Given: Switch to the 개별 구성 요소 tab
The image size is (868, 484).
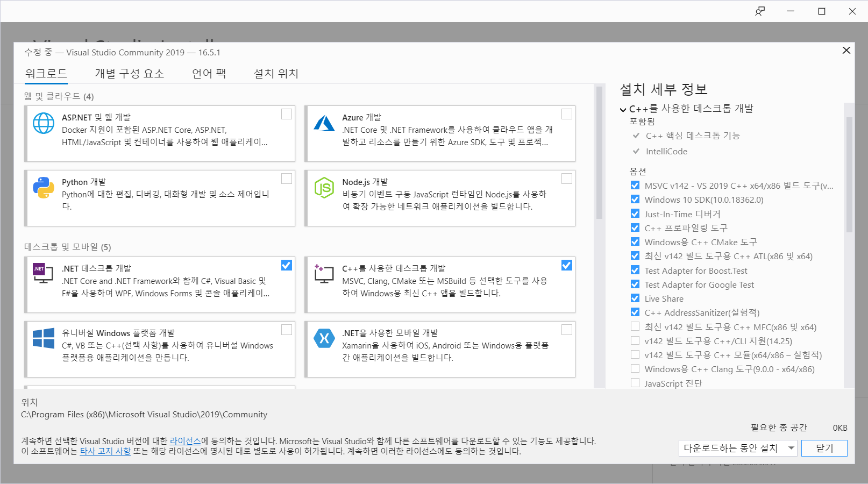Looking at the screenshot, I should (x=130, y=74).
